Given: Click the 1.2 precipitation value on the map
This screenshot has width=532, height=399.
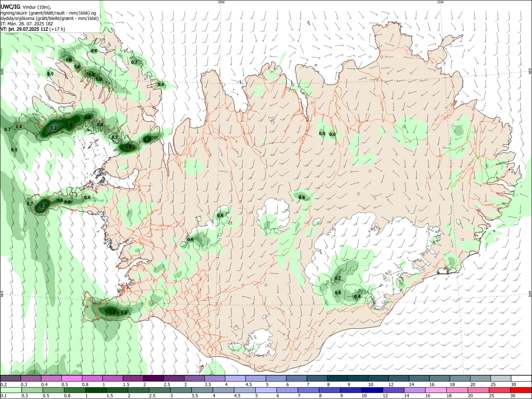Looking at the screenshot, I should coord(88,117).
